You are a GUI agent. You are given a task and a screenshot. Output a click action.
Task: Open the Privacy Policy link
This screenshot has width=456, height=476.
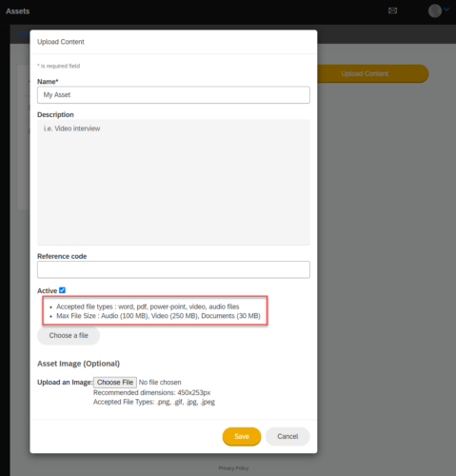pos(233,468)
